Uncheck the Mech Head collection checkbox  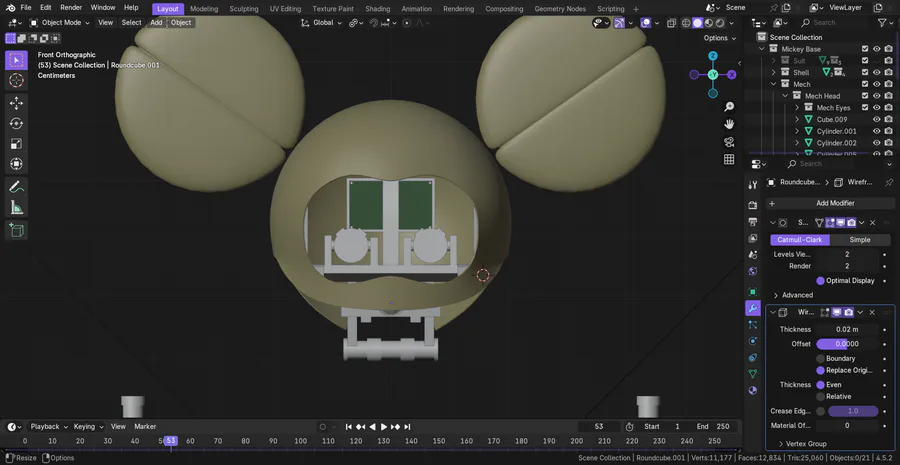pos(865,96)
